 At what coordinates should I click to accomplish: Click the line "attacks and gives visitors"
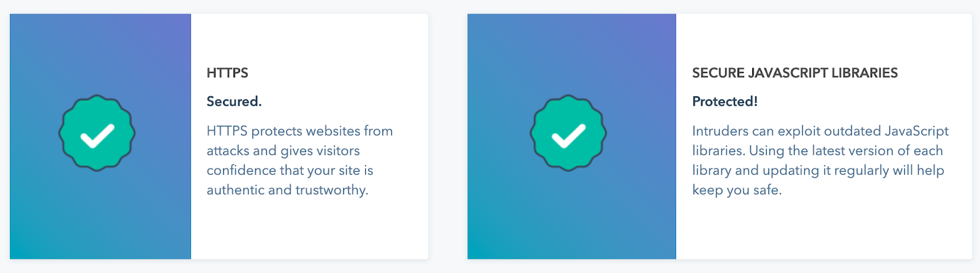pos(283,151)
